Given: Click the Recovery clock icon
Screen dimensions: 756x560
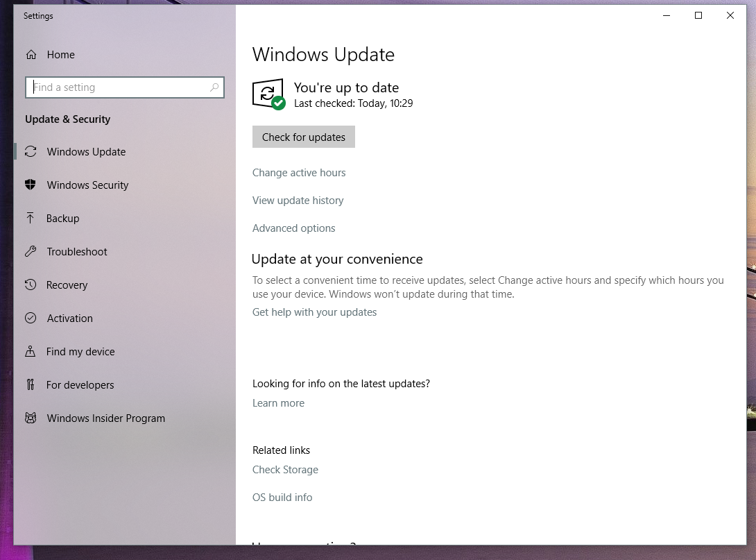Looking at the screenshot, I should [x=31, y=285].
